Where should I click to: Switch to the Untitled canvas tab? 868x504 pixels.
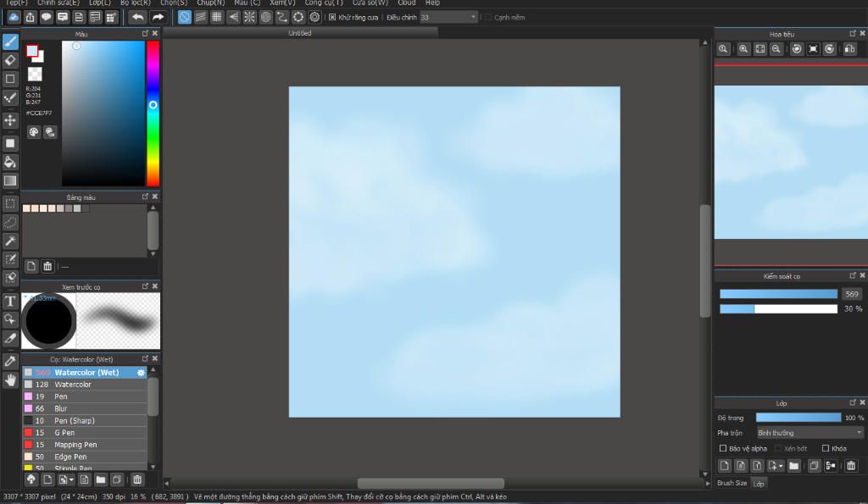click(x=299, y=33)
